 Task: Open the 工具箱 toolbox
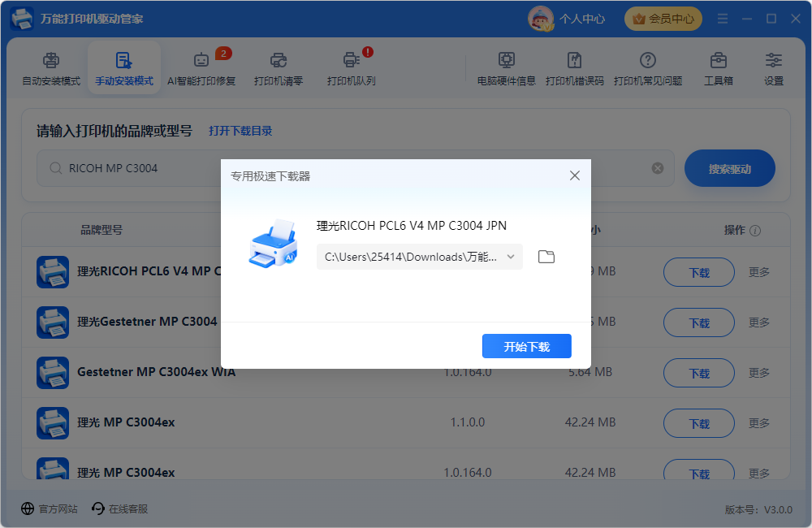pyautogui.click(x=718, y=69)
